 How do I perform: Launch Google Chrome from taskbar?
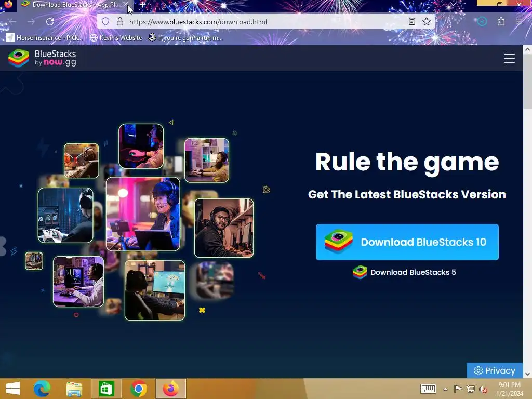[138, 389]
